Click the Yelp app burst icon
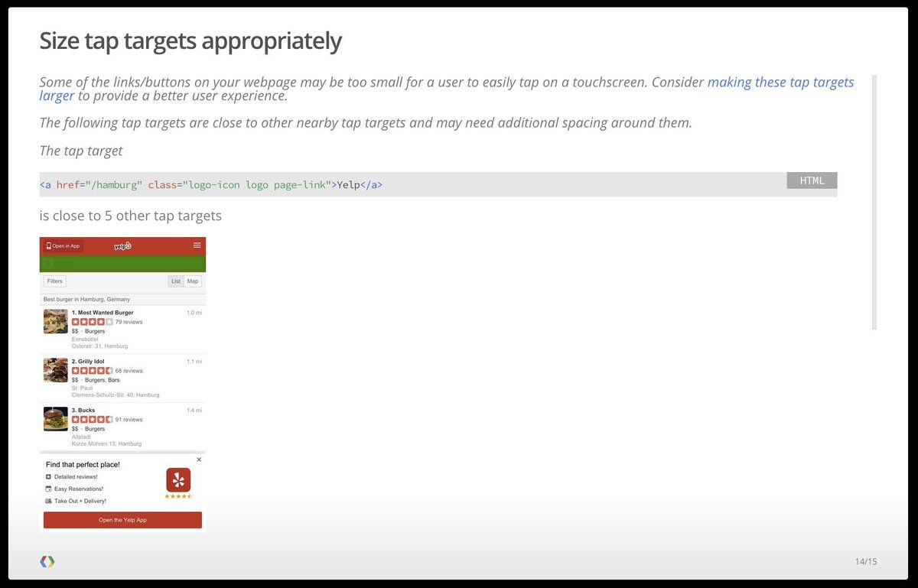918x588 pixels. (178, 480)
